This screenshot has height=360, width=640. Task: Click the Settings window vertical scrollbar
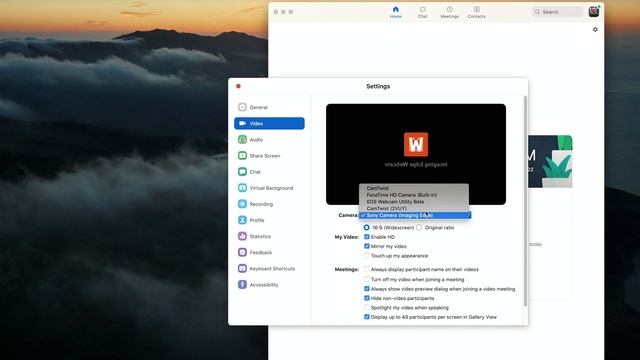pos(525,201)
